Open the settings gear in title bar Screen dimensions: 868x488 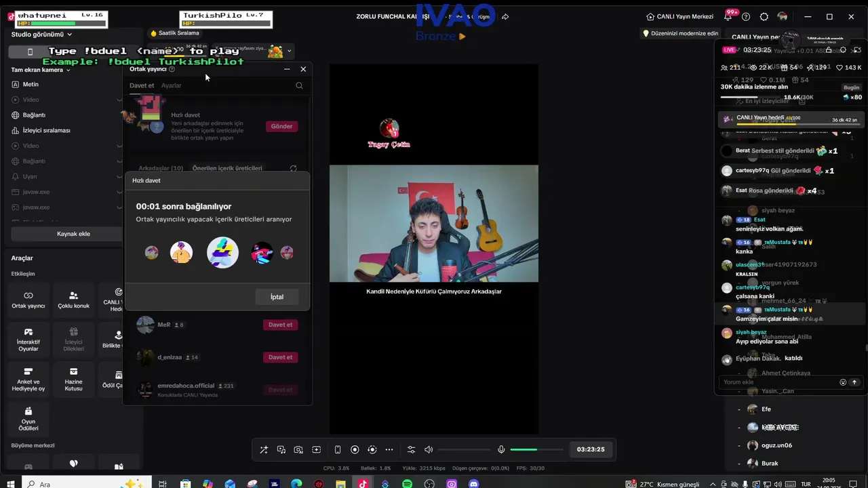[764, 16]
